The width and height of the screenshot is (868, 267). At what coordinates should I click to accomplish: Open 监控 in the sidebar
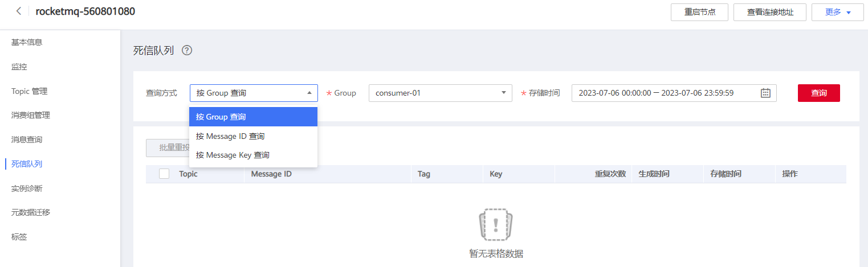pos(19,67)
